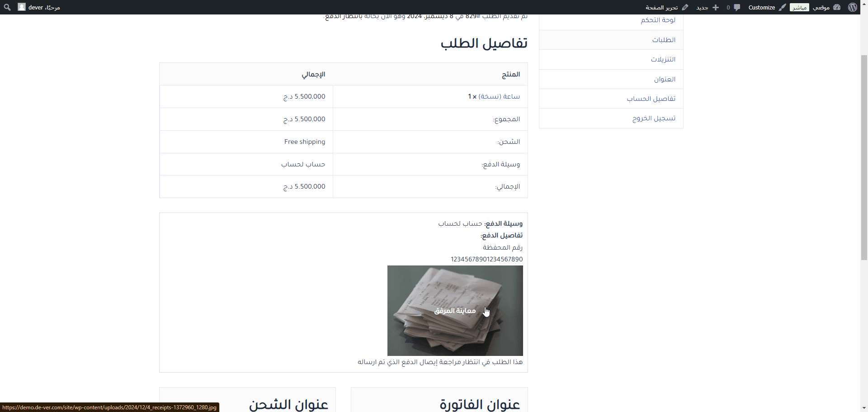
Task: Open تفاصيل الحساب in account menu
Action: click(651, 99)
